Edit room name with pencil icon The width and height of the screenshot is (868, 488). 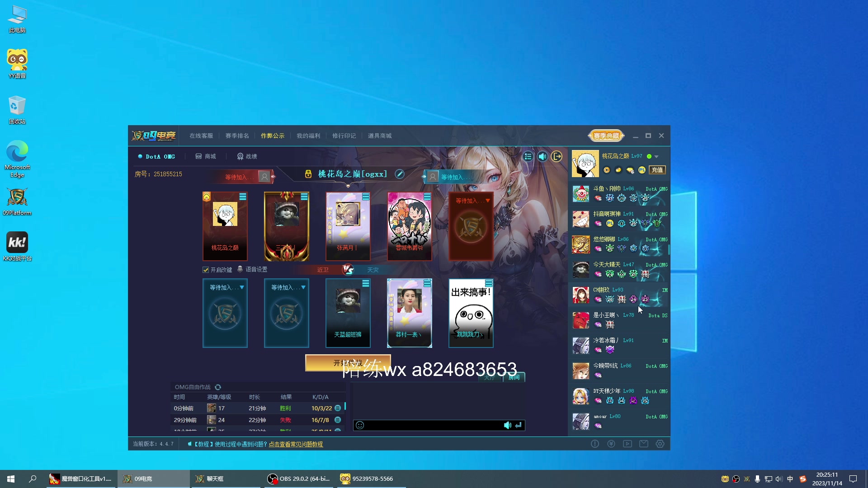400,174
